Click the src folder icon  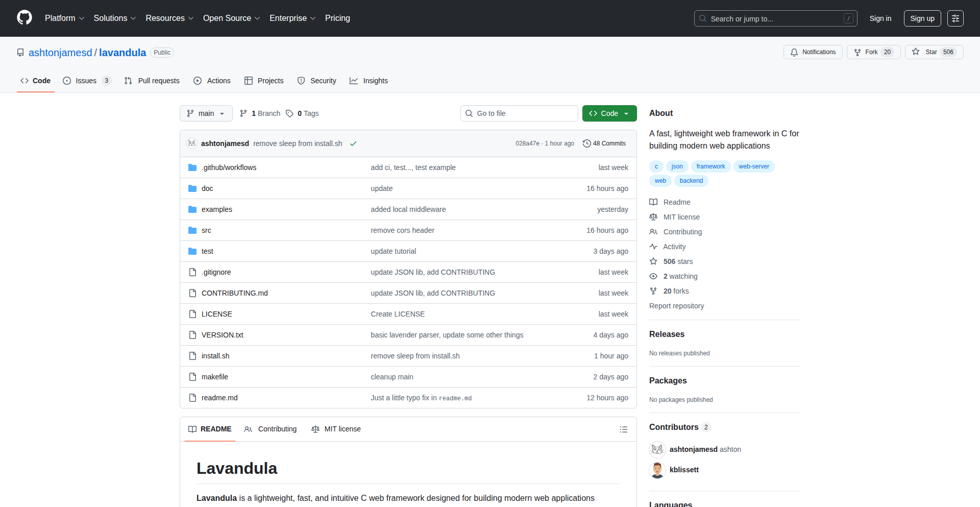point(192,230)
